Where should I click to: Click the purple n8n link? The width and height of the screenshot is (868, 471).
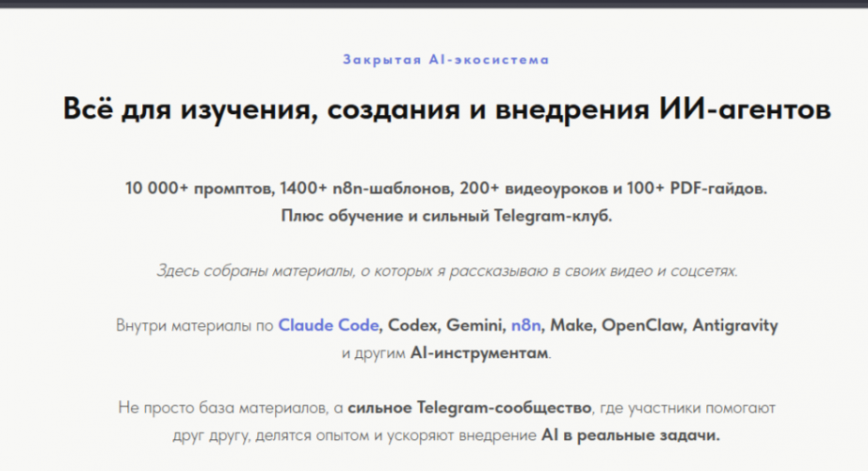coord(525,326)
